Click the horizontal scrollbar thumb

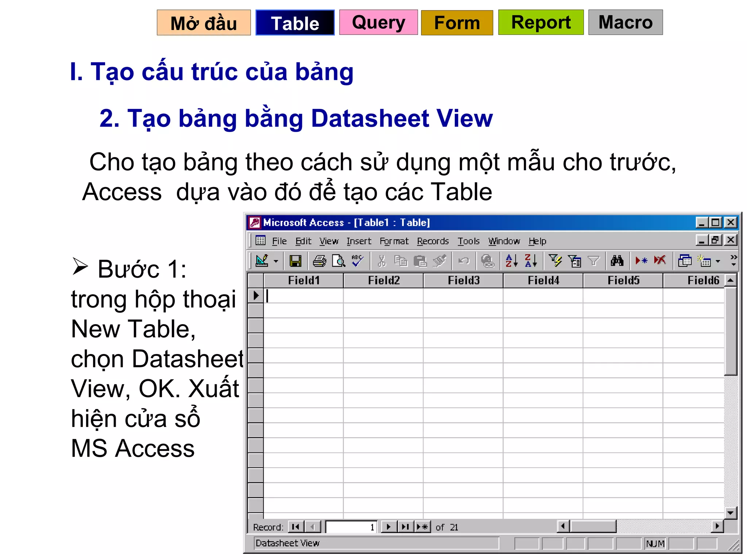tap(593, 526)
